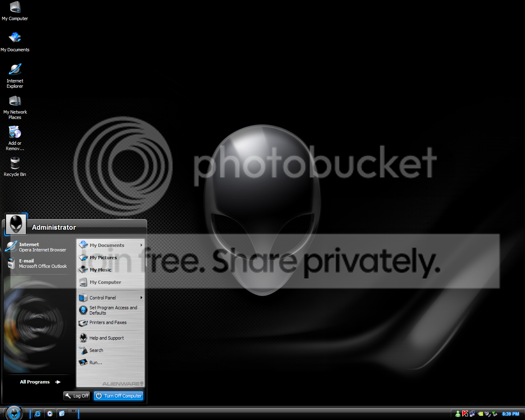Click the Log Off button
The width and height of the screenshot is (525, 420).
pos(77,396)
